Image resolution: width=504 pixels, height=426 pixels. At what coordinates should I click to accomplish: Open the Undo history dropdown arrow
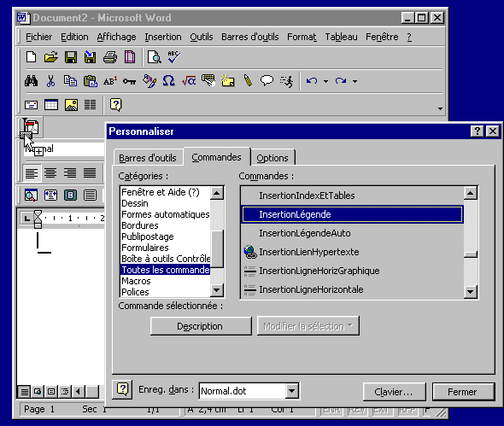(x=325, y=81)
